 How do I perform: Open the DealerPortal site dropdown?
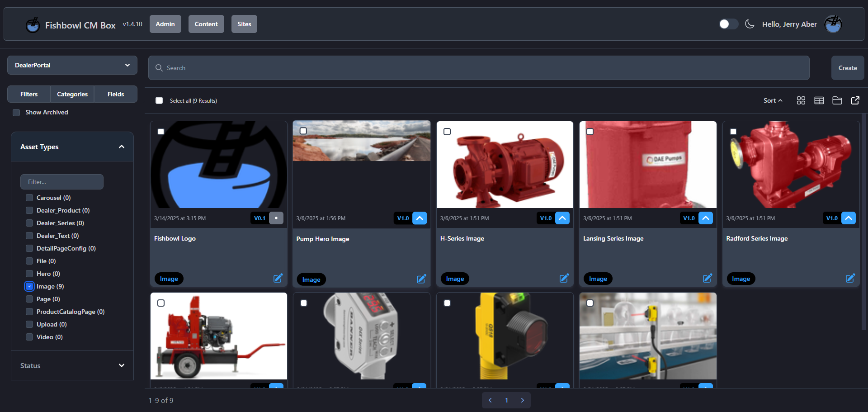pos(72,65)
